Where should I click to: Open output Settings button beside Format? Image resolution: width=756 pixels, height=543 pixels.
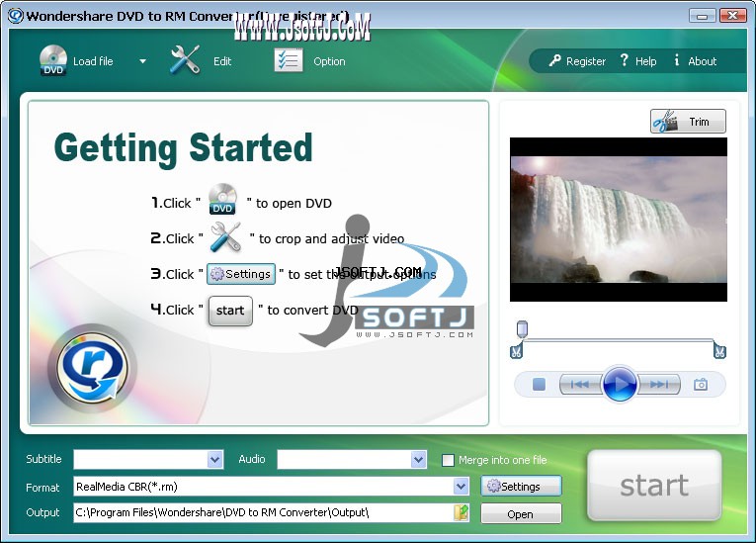(x=521, y=486)
